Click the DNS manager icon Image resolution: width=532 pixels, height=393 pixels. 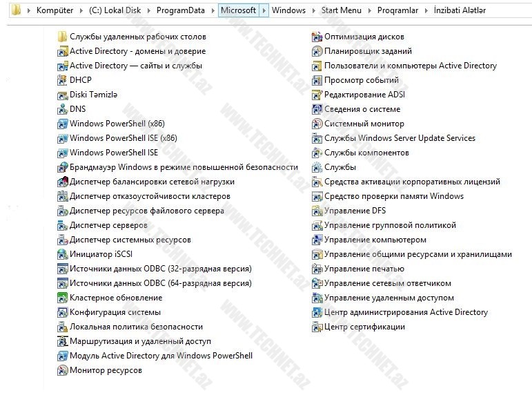coord(62,109)
